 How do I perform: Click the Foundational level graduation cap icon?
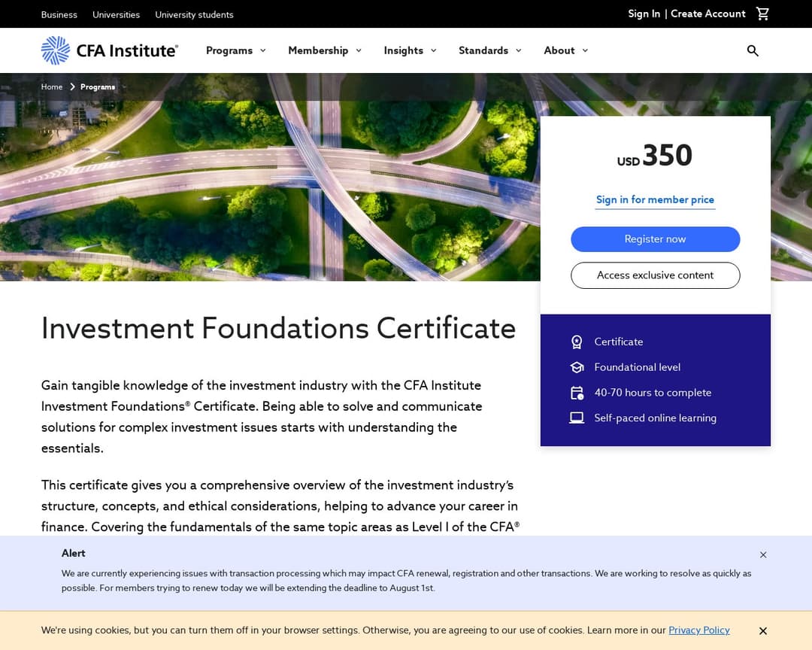(x=577, y=367)
